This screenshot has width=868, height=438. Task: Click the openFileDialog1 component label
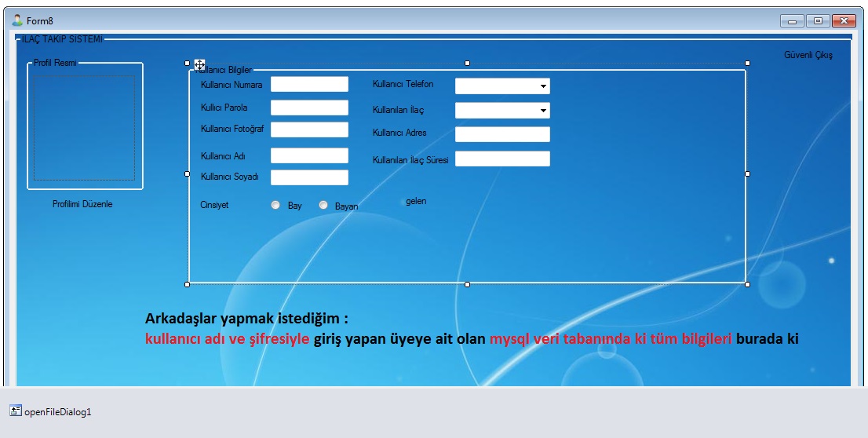tap(57, 412)
